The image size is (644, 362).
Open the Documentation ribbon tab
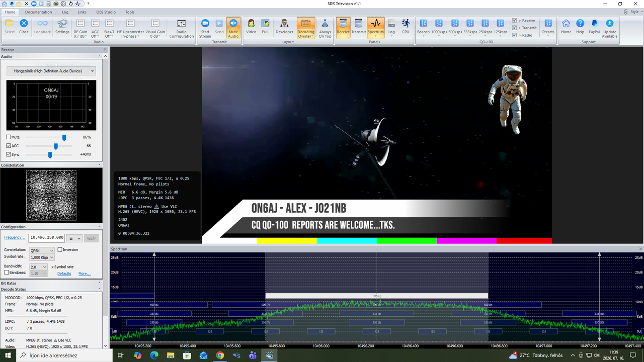coord(38,12)
